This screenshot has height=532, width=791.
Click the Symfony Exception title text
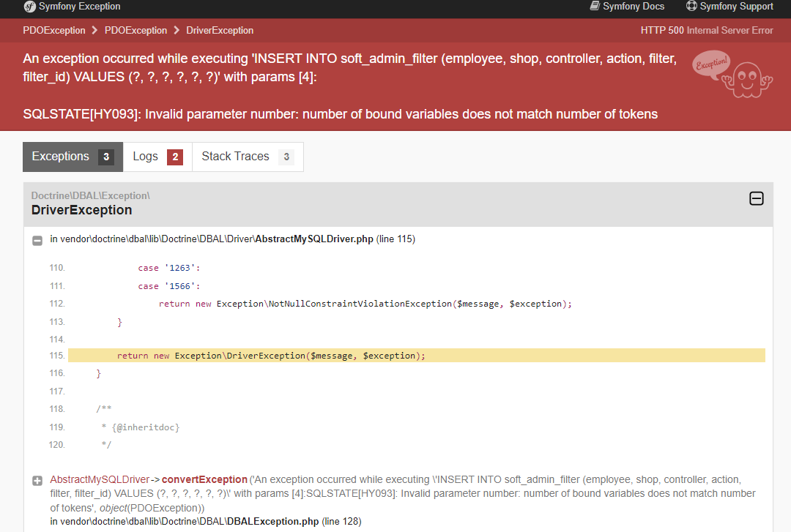(80, 7)
